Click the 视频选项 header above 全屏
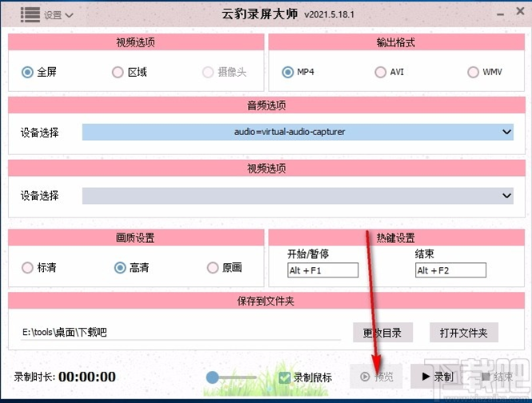532x403 pixels. 136,42
